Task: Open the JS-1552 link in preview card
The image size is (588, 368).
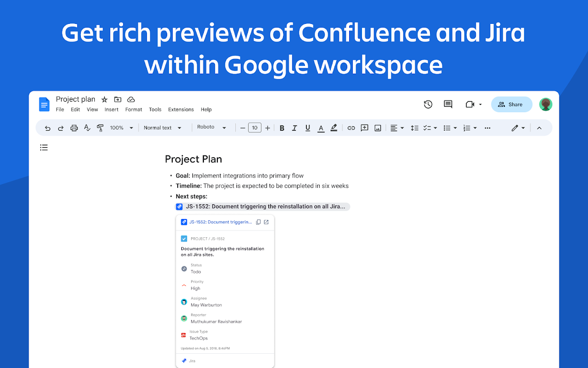Action: pyautogui.click(x=220, y=222)
